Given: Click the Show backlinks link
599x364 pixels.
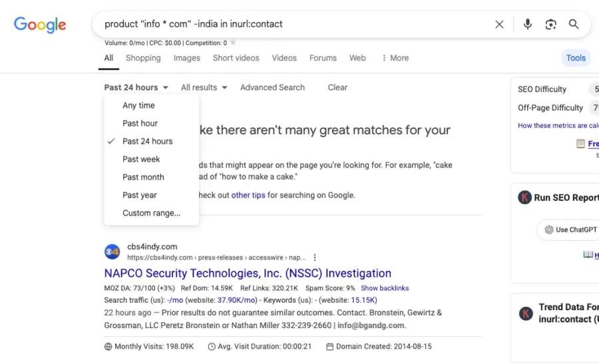Looking at the screenshot, I should point(385,288).
